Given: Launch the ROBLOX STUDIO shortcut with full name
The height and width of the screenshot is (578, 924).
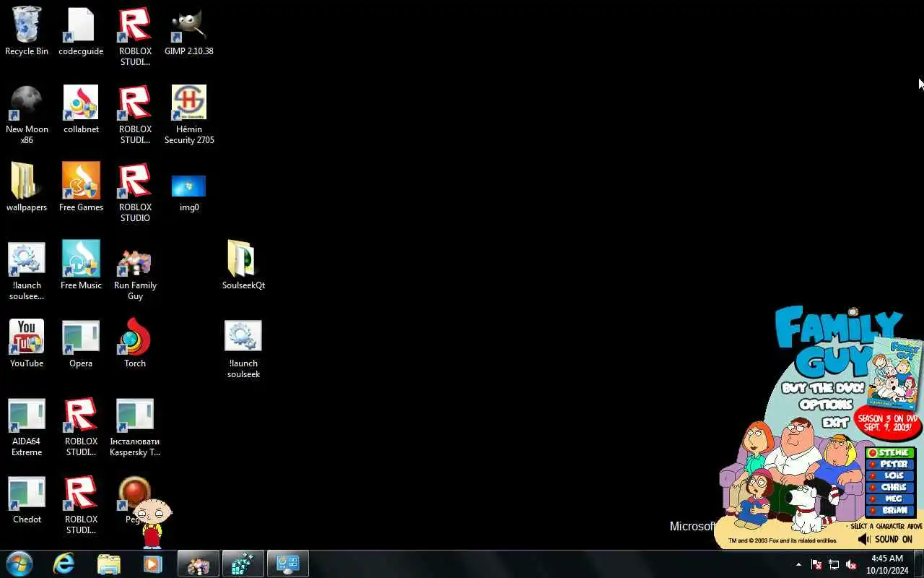Looking at the screenshot, I should 135,192.
